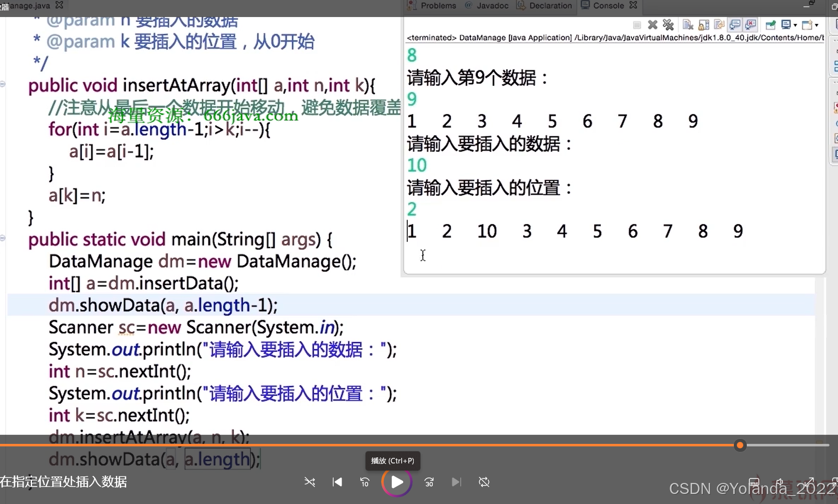The image size is (838, 504).
Task: Select the Console tab
Action: tap(603, 6)
